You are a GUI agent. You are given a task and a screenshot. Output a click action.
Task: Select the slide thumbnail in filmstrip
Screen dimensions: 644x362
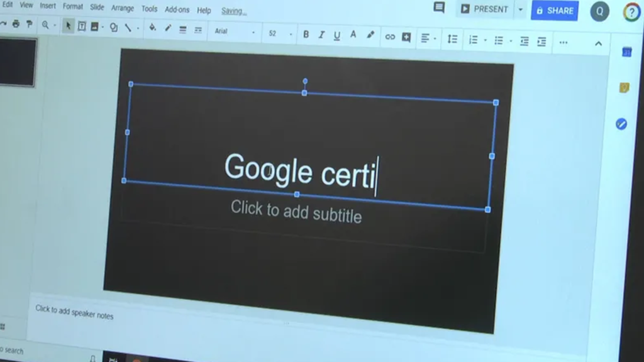(17, 62)
